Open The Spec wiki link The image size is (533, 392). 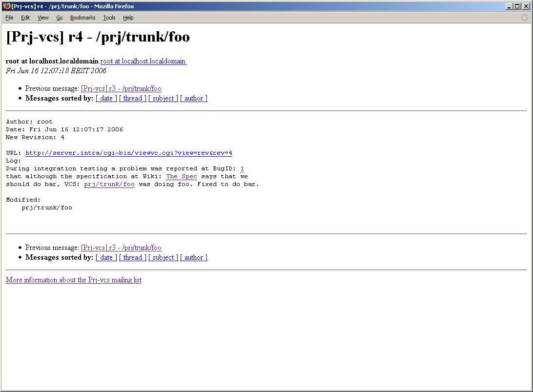point(182,176)
